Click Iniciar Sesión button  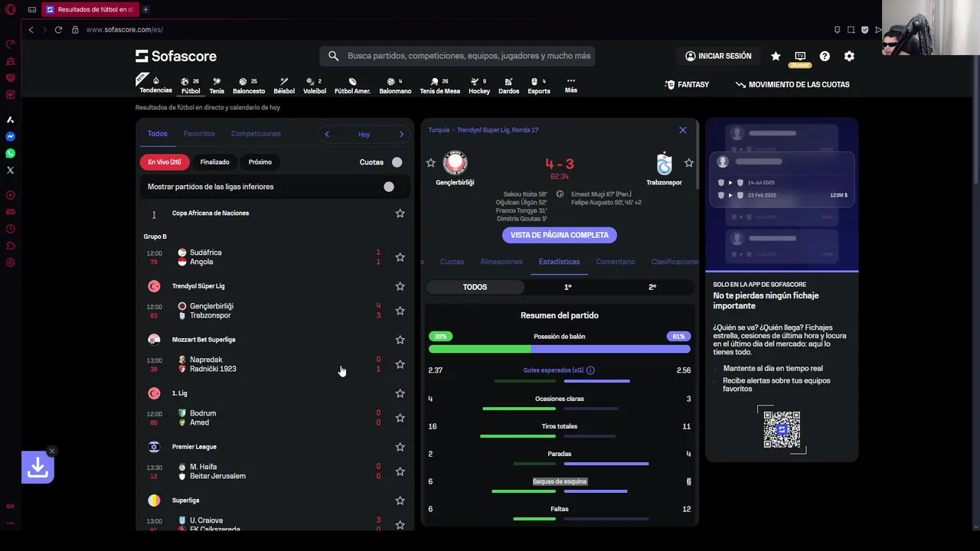pyautogui.click(x=718, y=56)
